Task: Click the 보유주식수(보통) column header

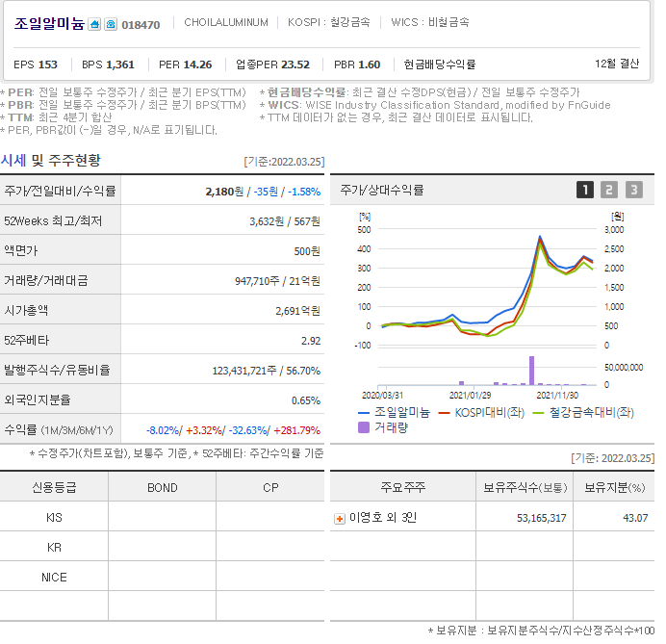Action: 525,487
